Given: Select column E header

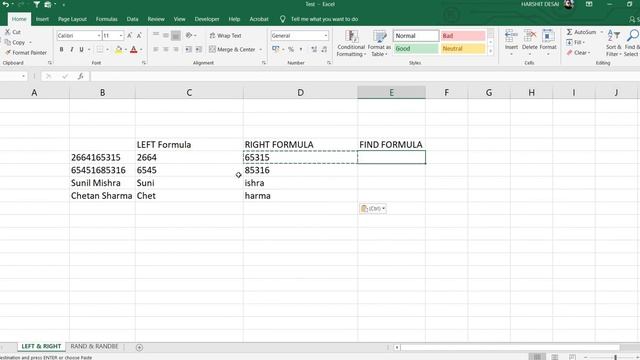Looking at the screenshot, I should pyautogui.click(x=391, y=93).
